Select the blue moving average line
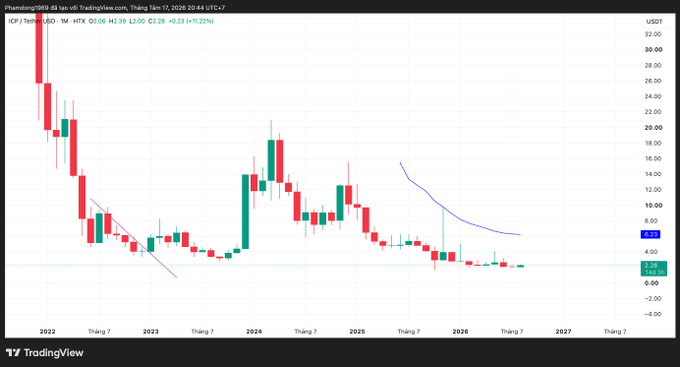 tap(461, 220)
